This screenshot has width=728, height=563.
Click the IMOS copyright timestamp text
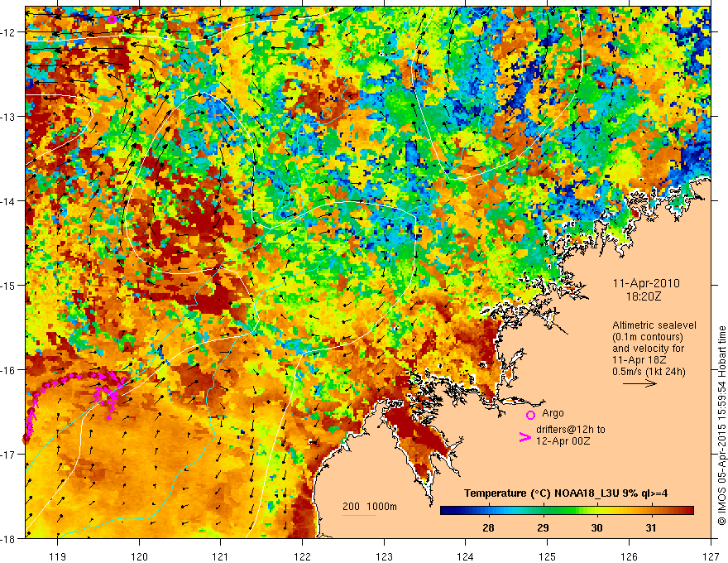coord(721,426)
